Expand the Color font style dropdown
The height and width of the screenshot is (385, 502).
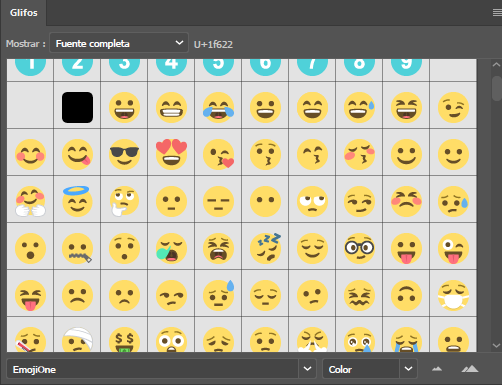[x=408, y=369]
